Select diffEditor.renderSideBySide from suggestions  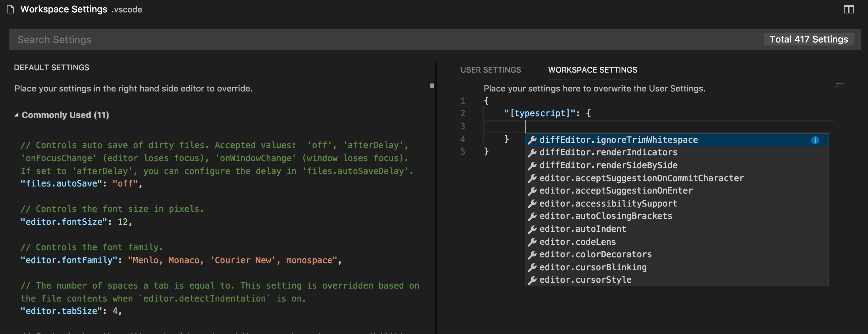coord(608,165)
